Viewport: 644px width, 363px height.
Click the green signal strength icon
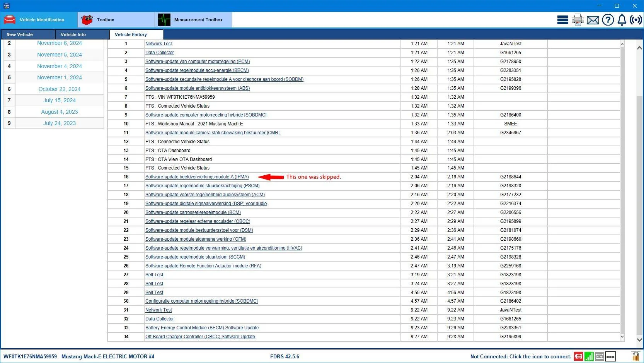coord(589,356)
